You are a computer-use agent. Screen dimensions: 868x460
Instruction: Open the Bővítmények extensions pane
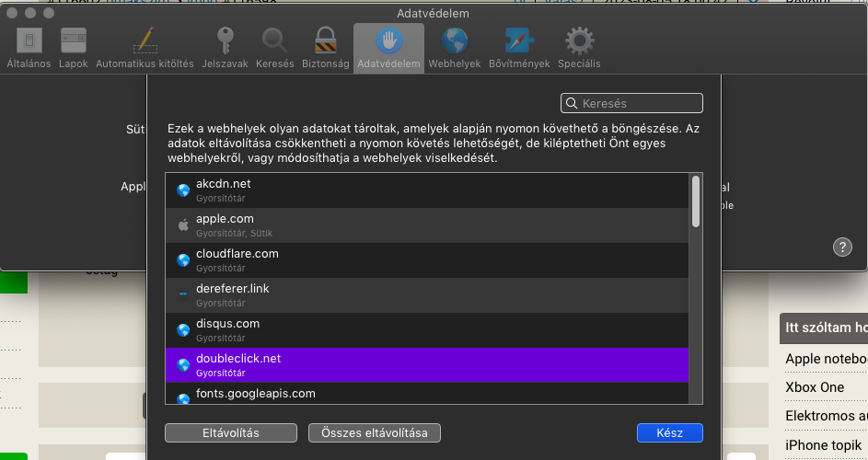click(519, 48)
